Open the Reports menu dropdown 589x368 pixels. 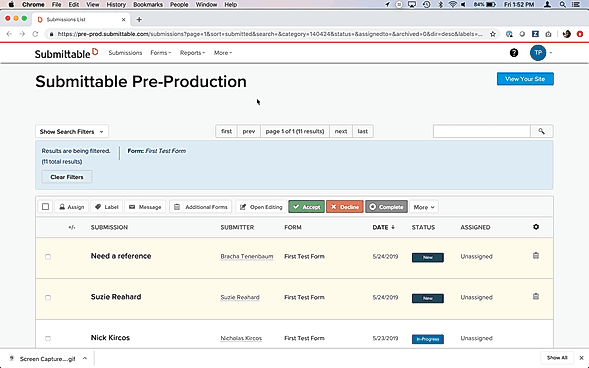point(192,53)
